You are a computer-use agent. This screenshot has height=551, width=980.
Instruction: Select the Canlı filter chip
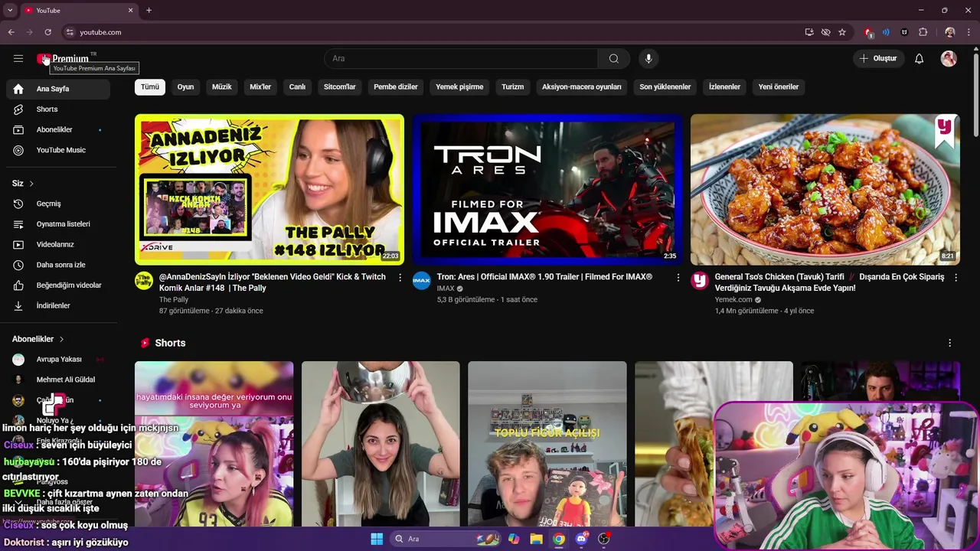[297, 86]
